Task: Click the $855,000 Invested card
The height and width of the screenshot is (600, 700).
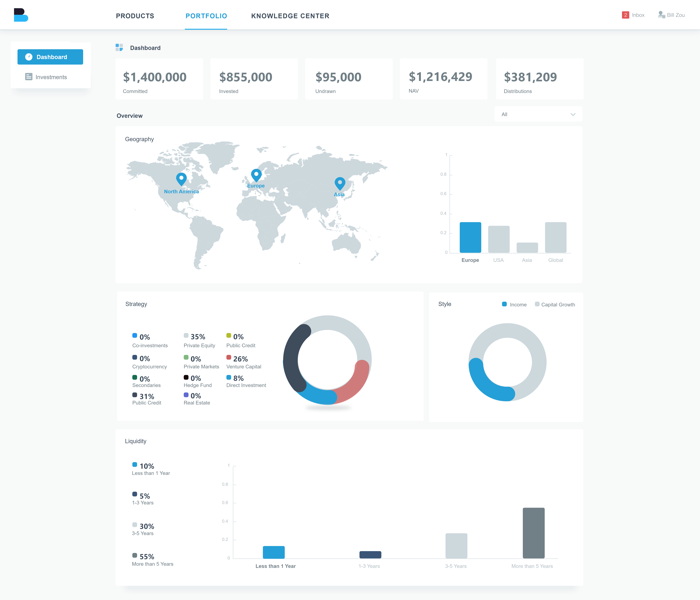Action: tap(254, 79)
